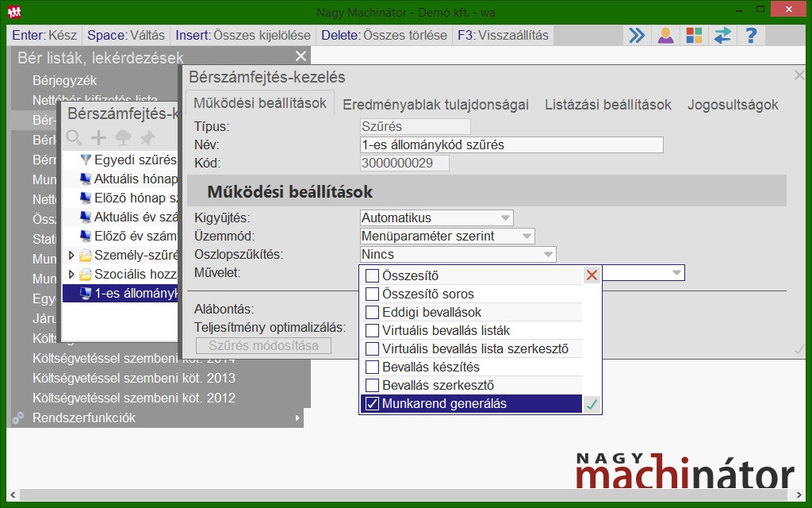
Task: Select Költségvetéssel szembeni köt. 2013
Action: 134,379
